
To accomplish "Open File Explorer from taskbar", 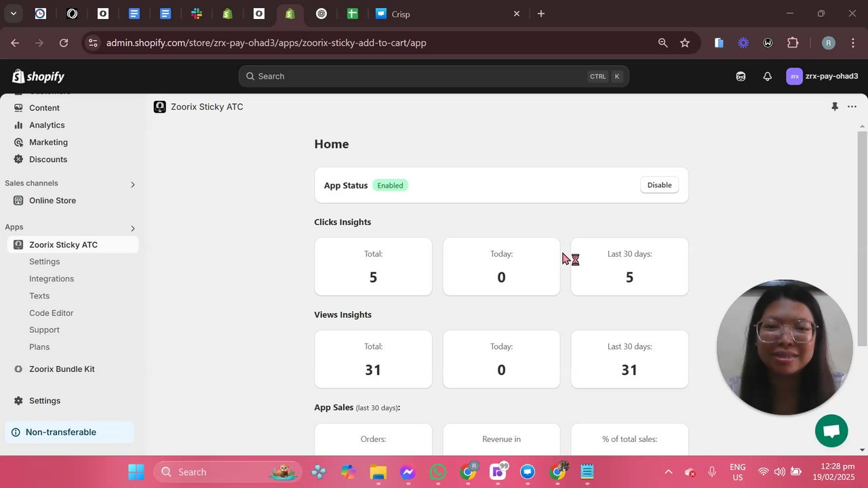I will pyautogui.click(x=378, y=472).
